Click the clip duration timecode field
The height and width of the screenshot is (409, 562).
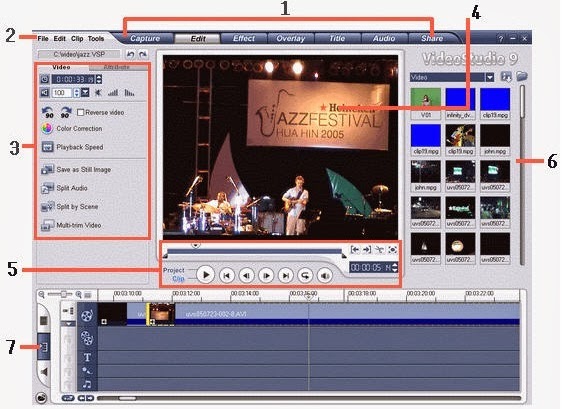click(x=74, y=79)
